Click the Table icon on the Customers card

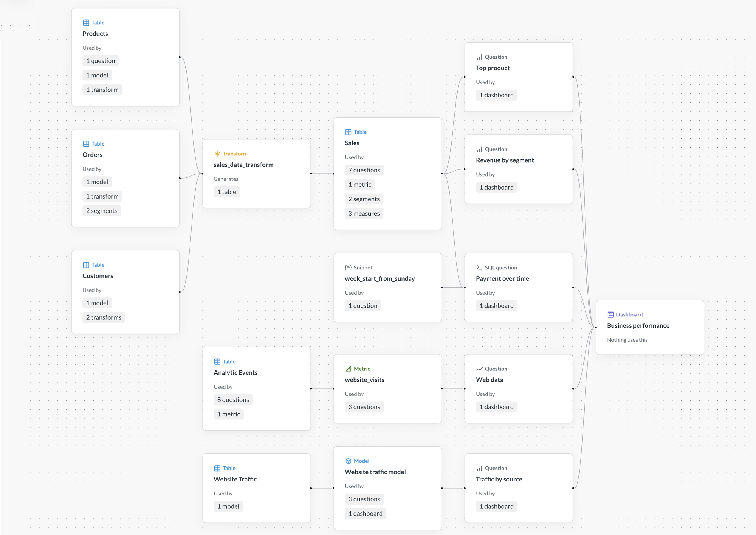pos(86,264)
